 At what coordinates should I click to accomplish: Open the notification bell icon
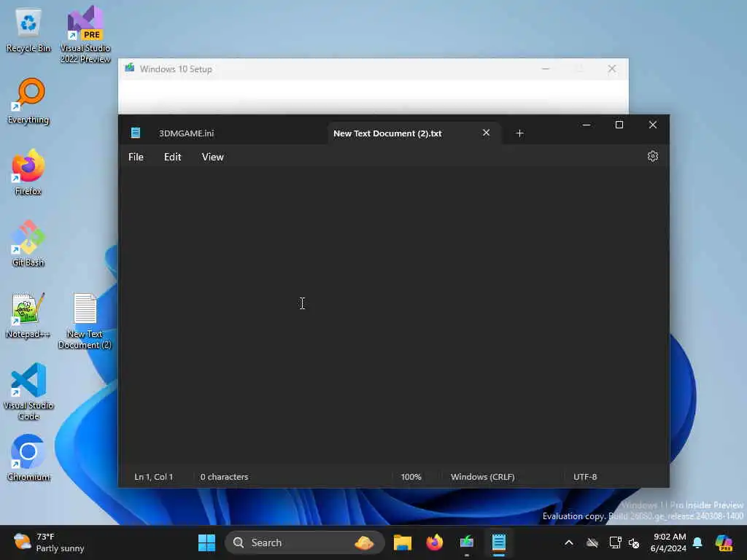(697, 542)
